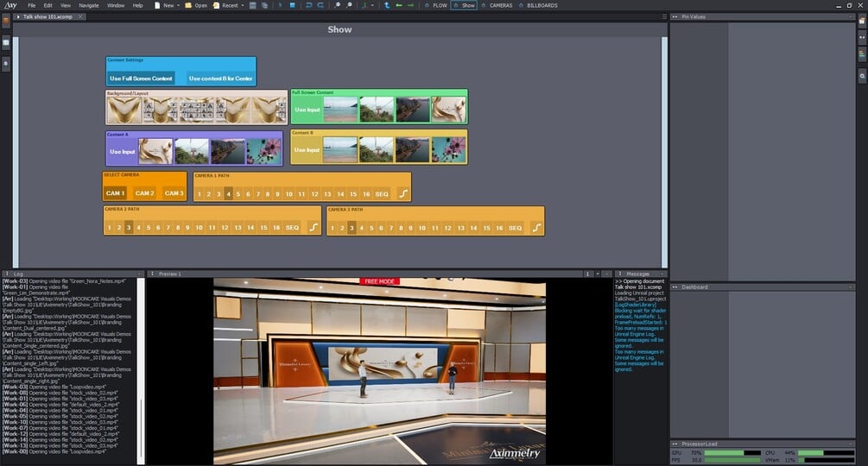Image resolution: width=868 pixels, height=466 pixels.
Task: Collapse the Dashboard panel arrows
Action: (675, 287)
